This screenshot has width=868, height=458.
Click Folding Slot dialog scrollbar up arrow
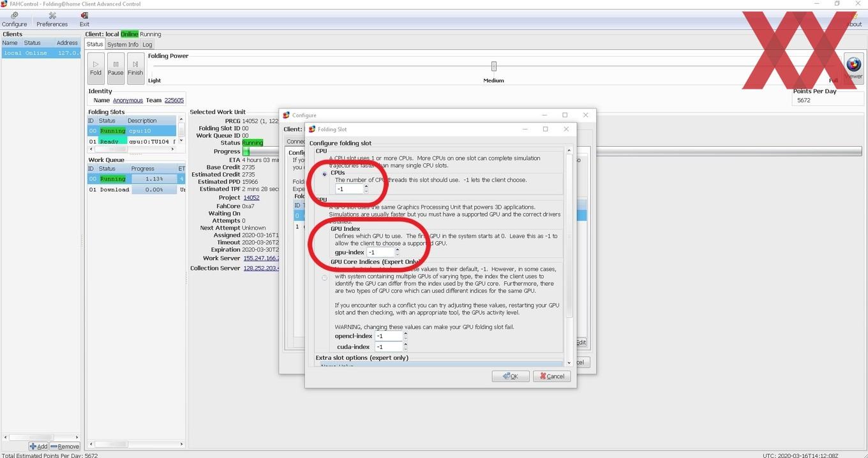[x=569, y=151]
